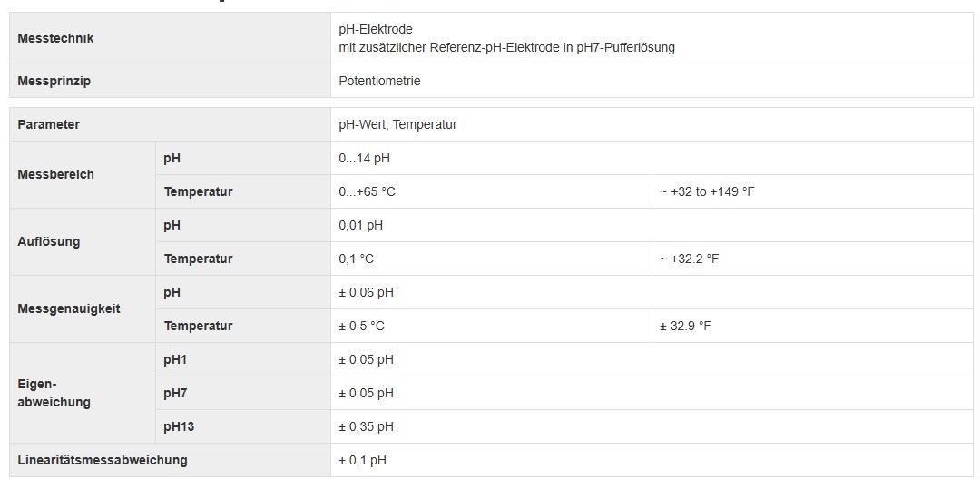The width and height of the screenshot is (980, 479).
Task: Click the 0...+65 °C temperature range
Action: click(x=367, y=192)
